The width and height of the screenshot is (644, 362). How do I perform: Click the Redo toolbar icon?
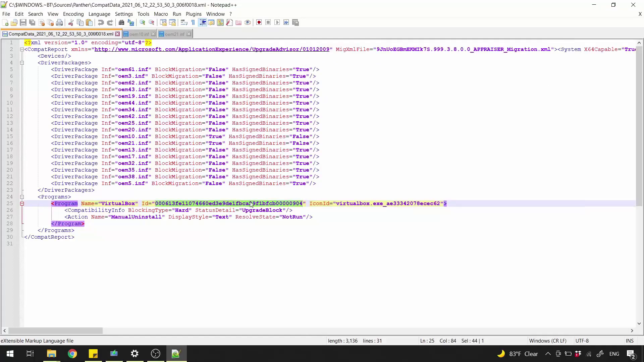[x=110, y=22]
